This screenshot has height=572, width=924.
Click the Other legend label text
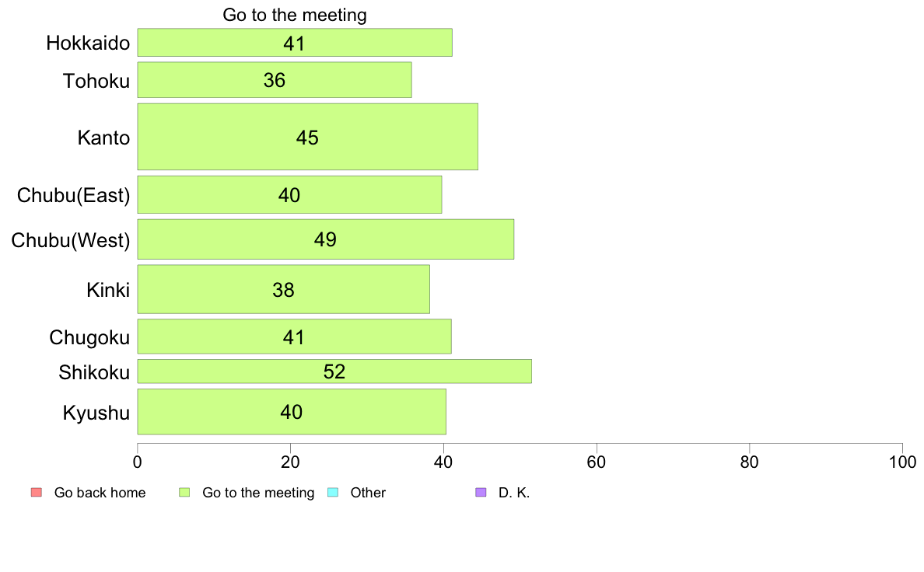[368, 493]
